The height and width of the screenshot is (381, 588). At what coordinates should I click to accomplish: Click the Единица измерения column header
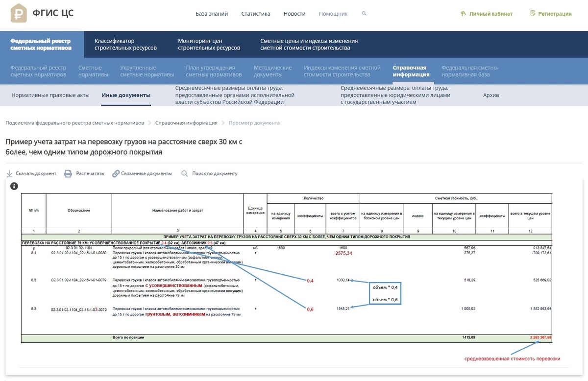(x=255, y=211)
